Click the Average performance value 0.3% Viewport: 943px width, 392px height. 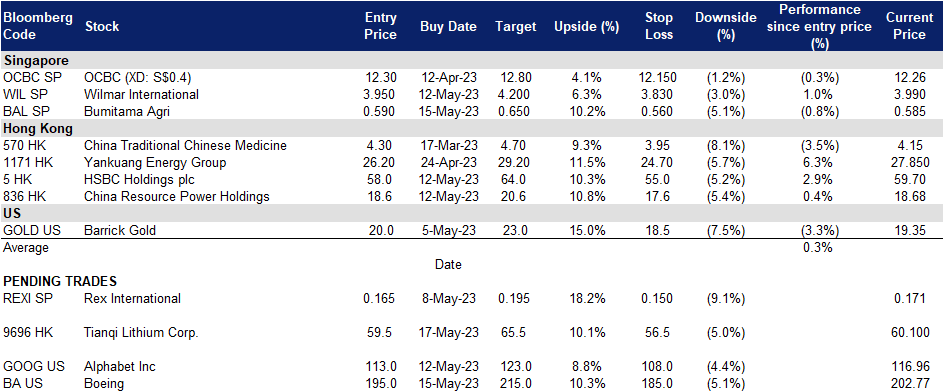click(818, 247)
